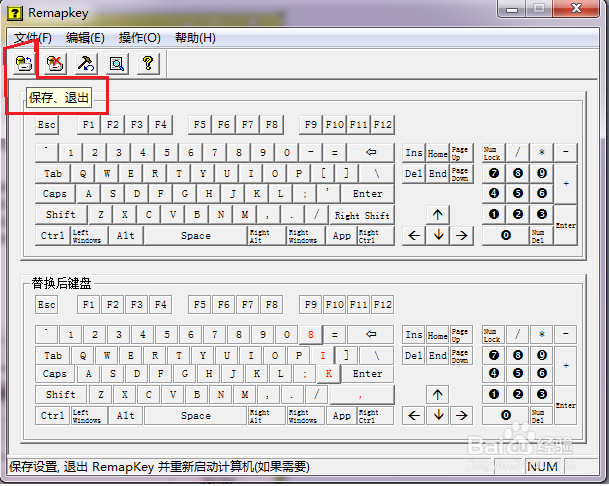Select letter M key on original keyboard

click(x=245, y=215)
